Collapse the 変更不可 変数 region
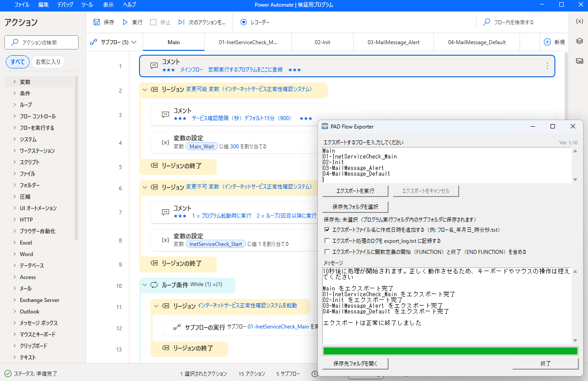This screenshot has height=381, width=588. (x=145, y=187)
